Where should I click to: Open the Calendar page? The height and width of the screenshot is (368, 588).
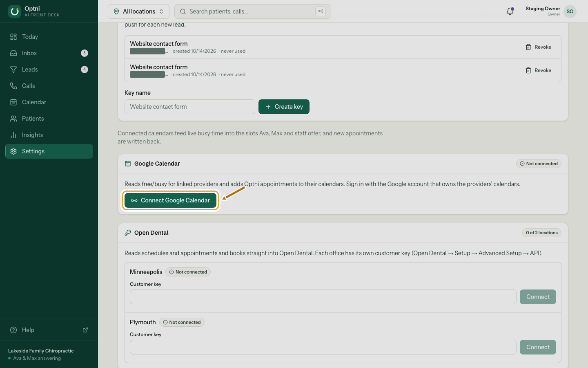[49, 102]
